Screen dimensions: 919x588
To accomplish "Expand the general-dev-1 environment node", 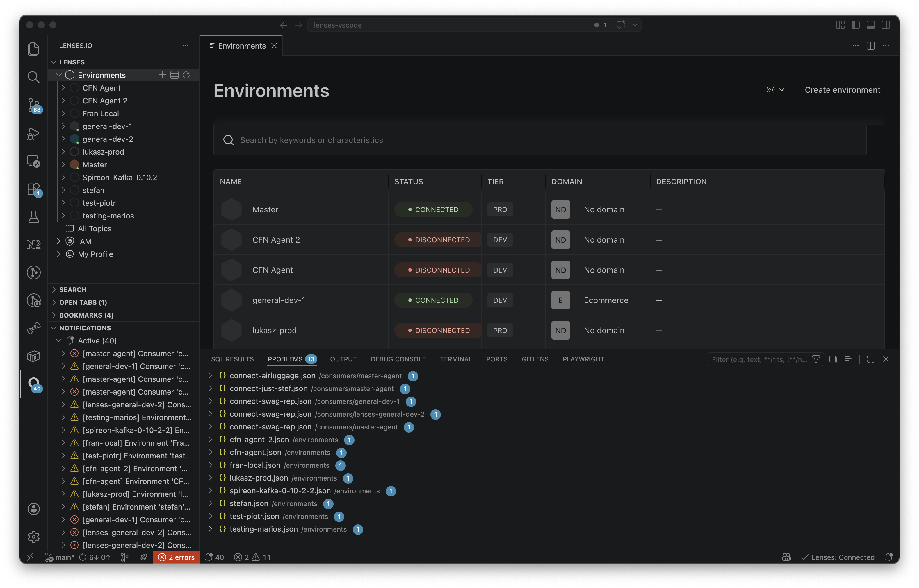I will click(x=63, y=126).
